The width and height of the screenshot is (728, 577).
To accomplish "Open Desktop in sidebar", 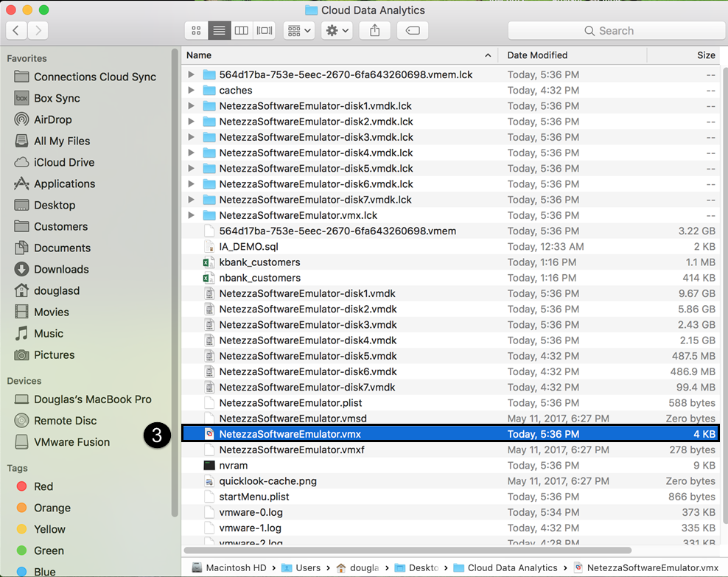I will pos(44,205).
